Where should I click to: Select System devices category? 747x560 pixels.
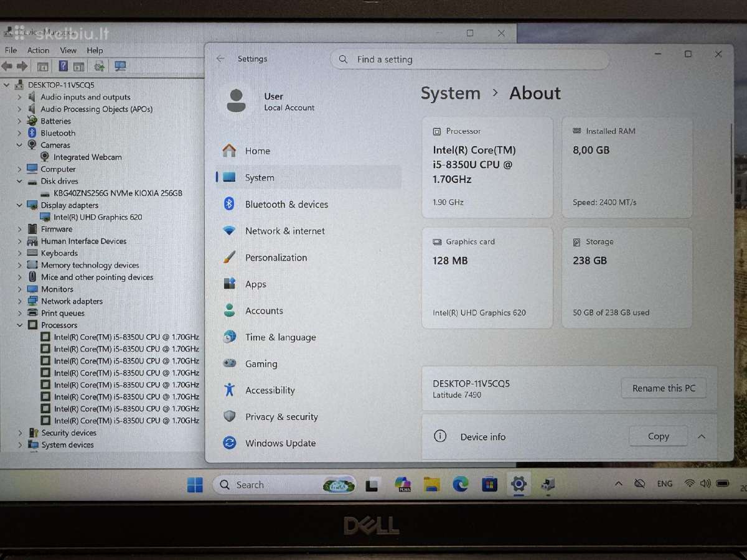[x=67, y=445]
